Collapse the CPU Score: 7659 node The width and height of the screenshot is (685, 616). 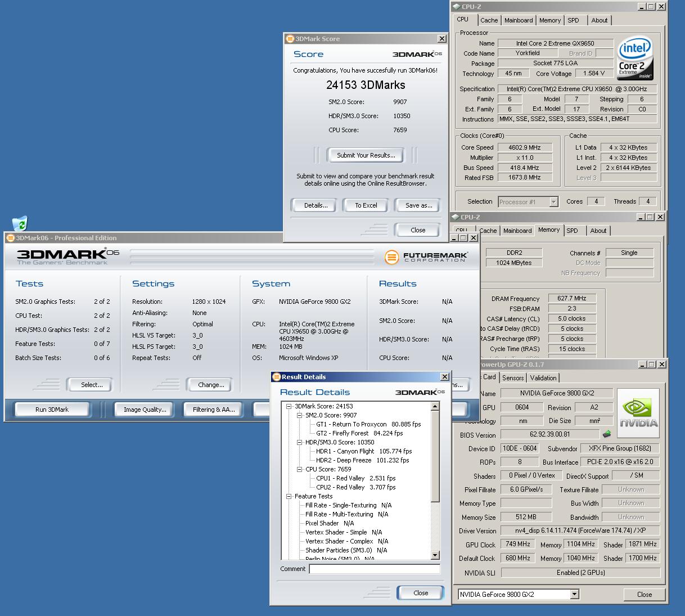(299, 469)
